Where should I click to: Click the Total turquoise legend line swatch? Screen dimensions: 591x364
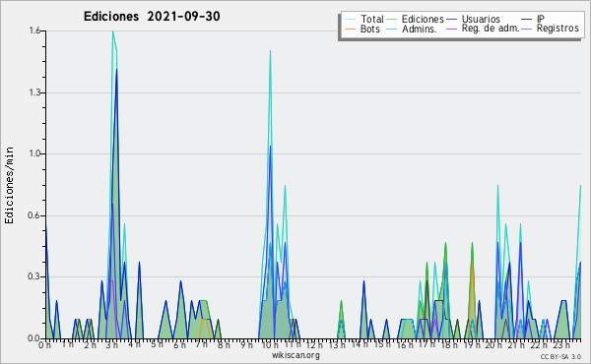pos(350,20)
